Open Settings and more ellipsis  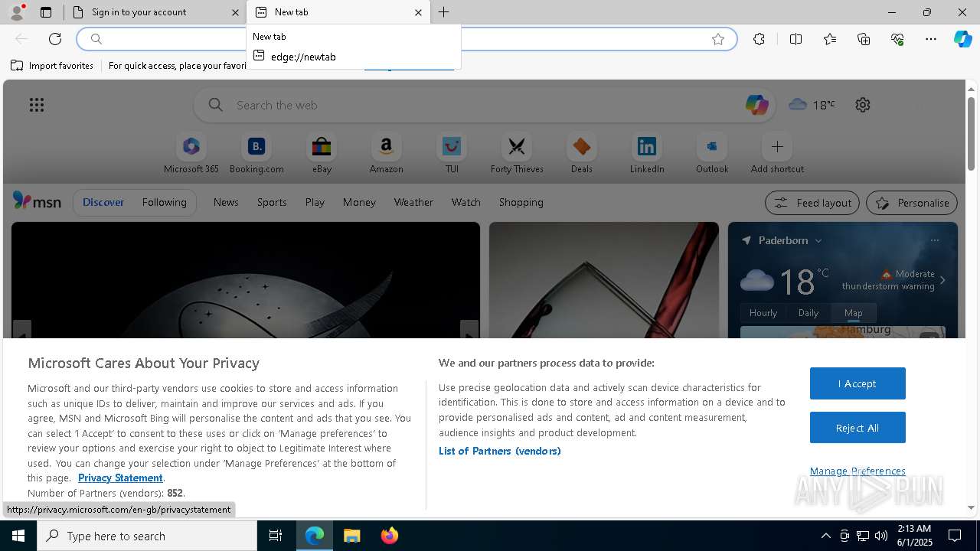931,39
